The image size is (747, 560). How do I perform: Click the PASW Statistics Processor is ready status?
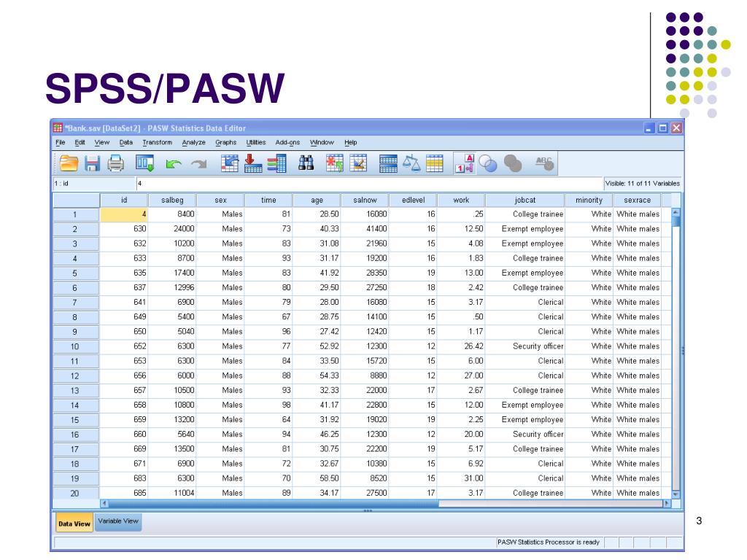tap(549, 542)
